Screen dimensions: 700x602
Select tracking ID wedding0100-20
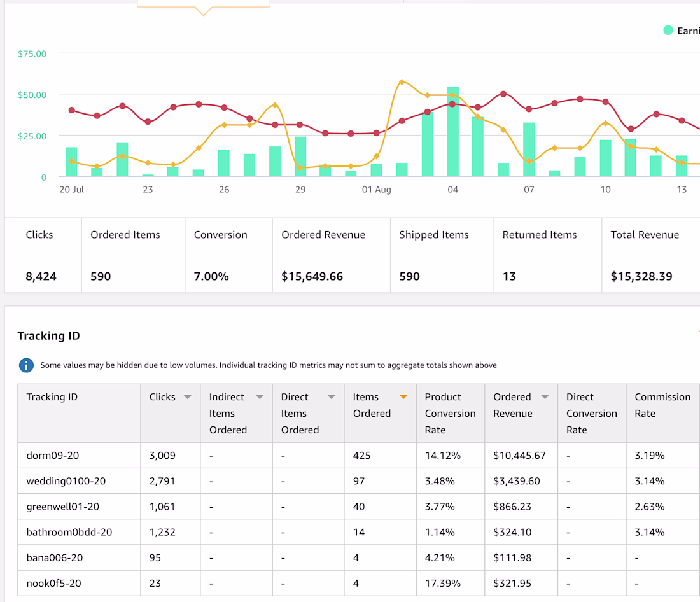pos(66,481)
